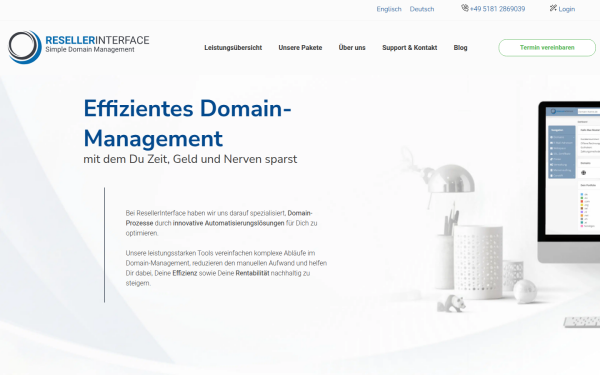
Task: Switch language to Deutsch
Action: point(422,9)
